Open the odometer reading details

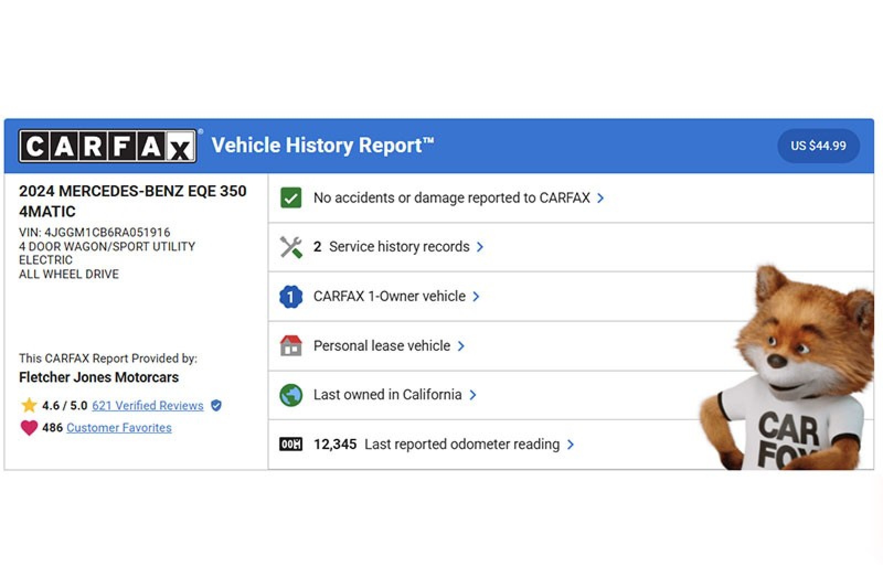(572, 444)
